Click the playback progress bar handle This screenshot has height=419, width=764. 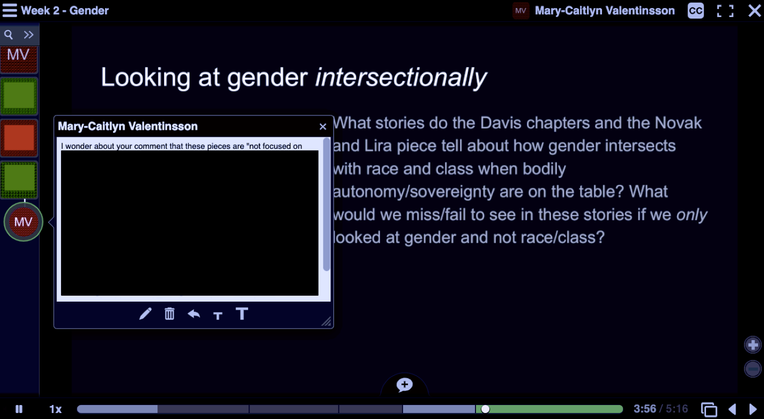click(x=485, y=409)
